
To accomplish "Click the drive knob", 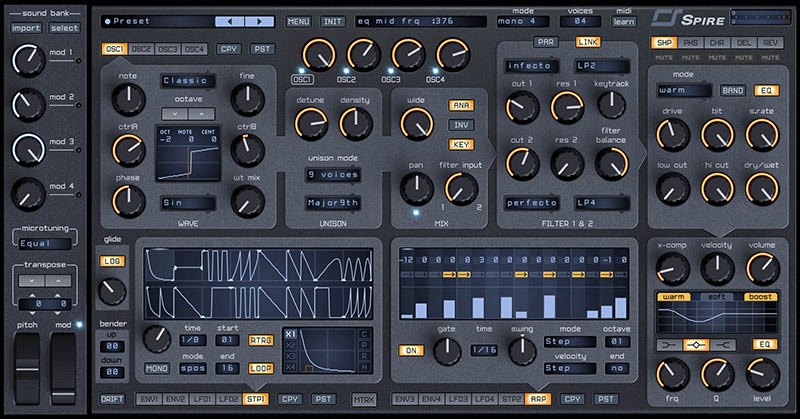I will [672, 135].
